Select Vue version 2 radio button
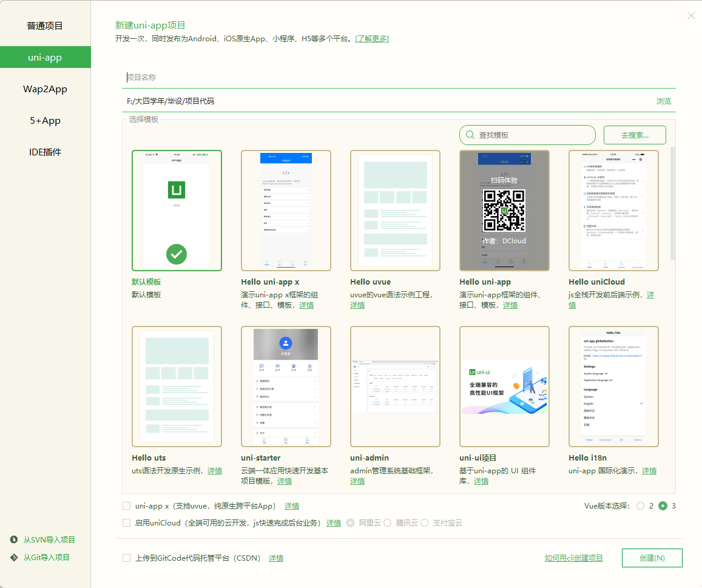This screenshot has height=588, width=702. [641, 506]
